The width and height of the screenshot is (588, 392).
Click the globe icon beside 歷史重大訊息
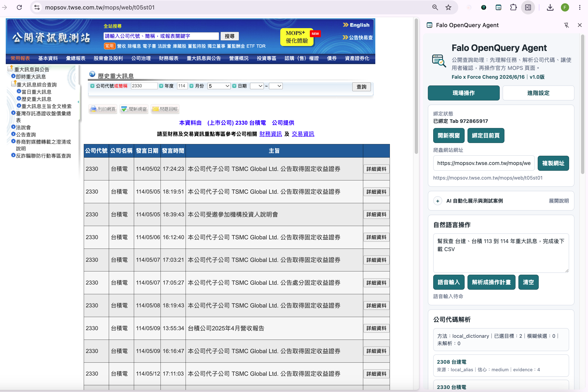[x=92, y=74]
